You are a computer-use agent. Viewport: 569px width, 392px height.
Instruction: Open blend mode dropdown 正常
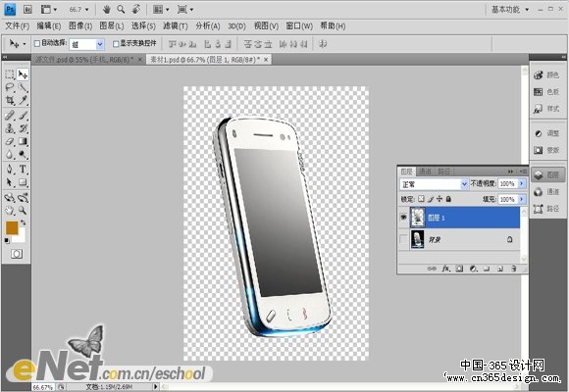coord(434,184)
